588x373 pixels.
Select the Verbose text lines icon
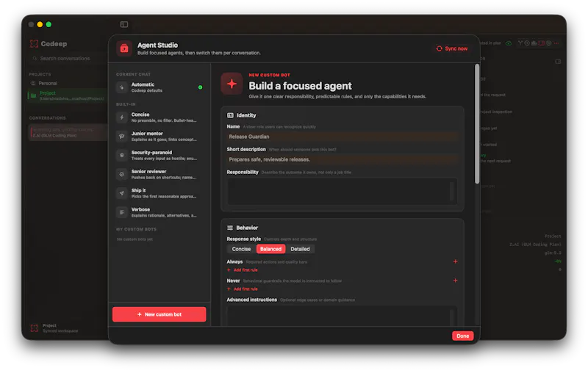122,212
